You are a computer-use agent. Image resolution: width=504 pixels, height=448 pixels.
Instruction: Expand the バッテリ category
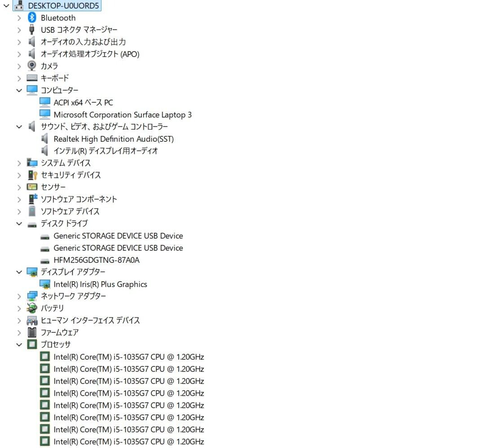(19, 309)
